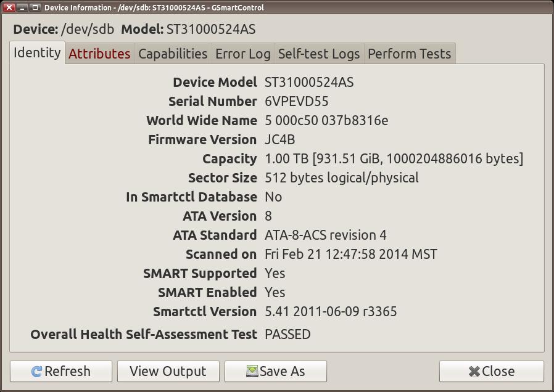View the Error Log tab
The image size is (554, 392).
pos(242,54)
